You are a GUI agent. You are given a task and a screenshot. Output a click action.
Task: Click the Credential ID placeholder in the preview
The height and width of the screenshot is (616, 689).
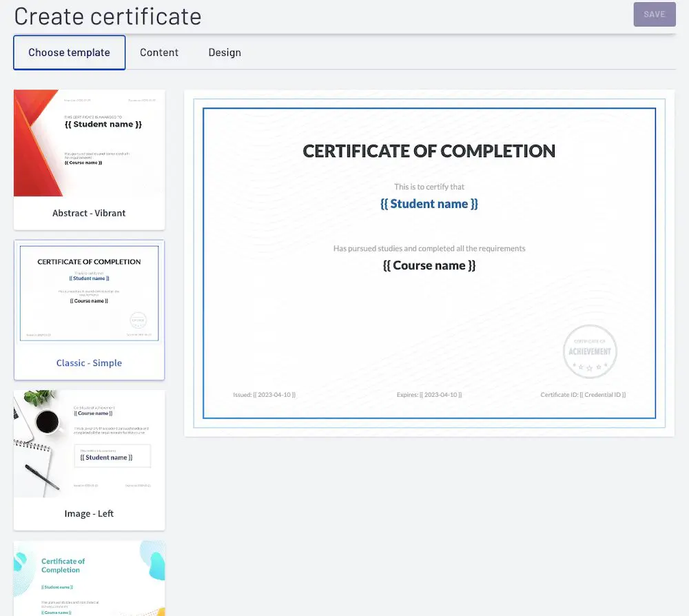click(583, 395)
